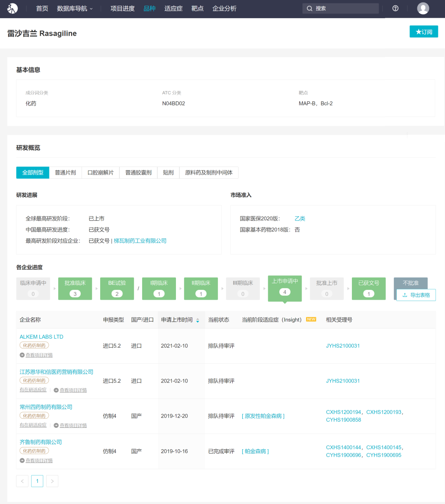Open acceptance number CYHS1900696

pos(344,455)
